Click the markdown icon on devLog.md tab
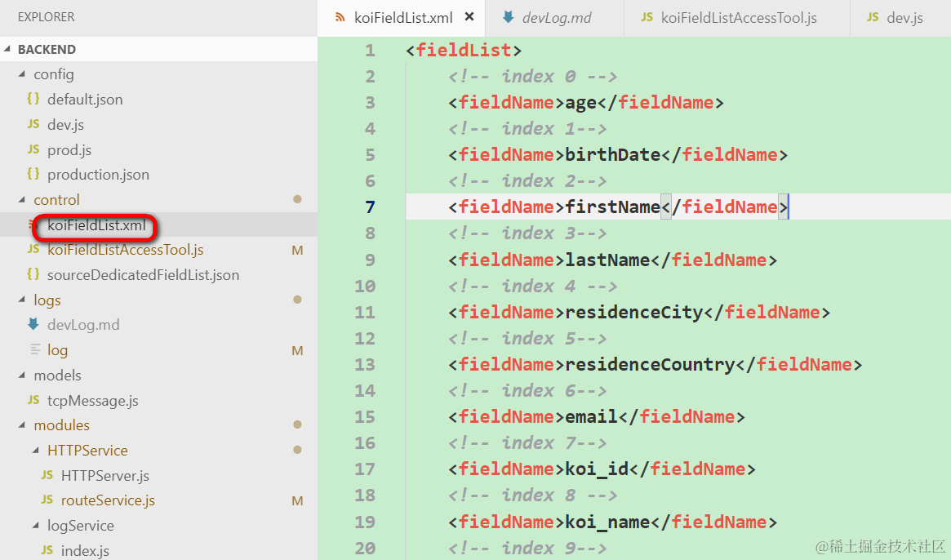This screenshot has width=951, height=560. coord(509,17)
